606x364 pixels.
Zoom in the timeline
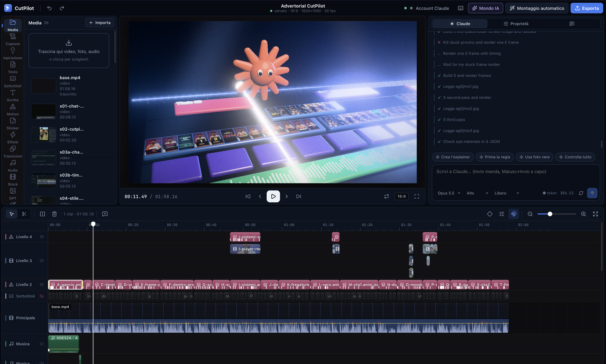pyautogui.click(x=583, y=214)
